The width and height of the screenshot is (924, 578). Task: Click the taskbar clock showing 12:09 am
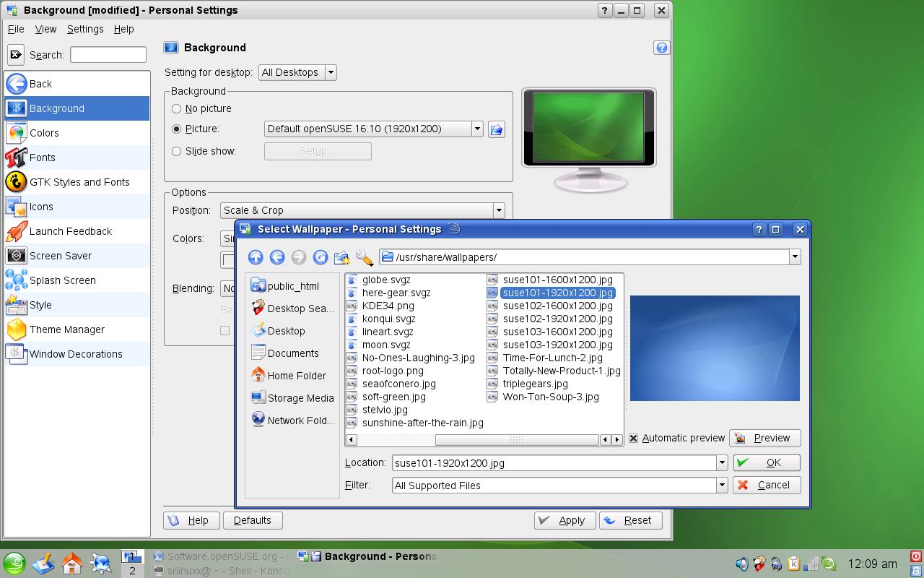click(x=873, y=564)
